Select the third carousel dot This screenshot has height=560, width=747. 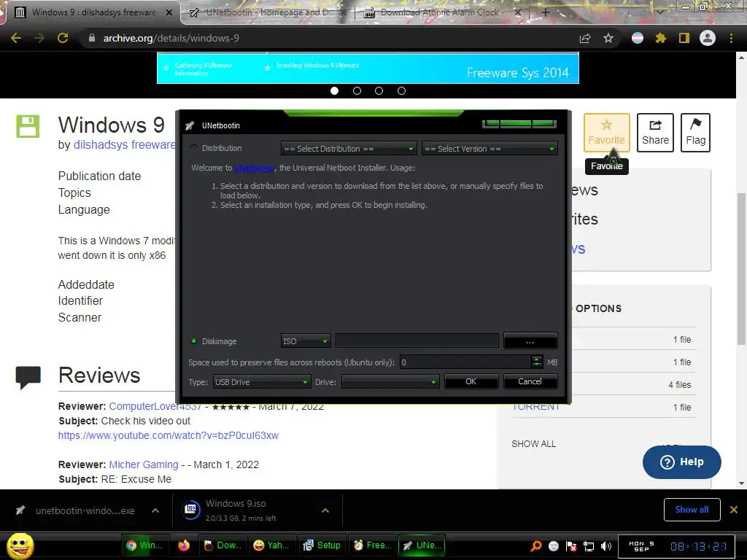point(379,90)
